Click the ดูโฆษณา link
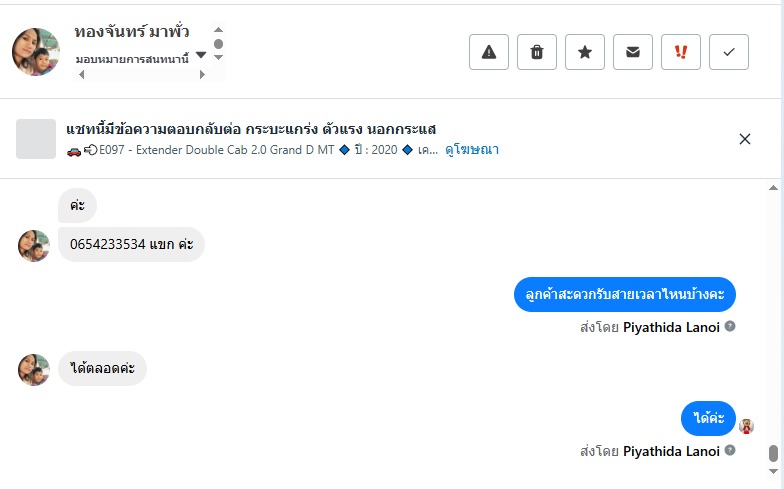This screenshot has width=784, height=489. pos(472,150)
